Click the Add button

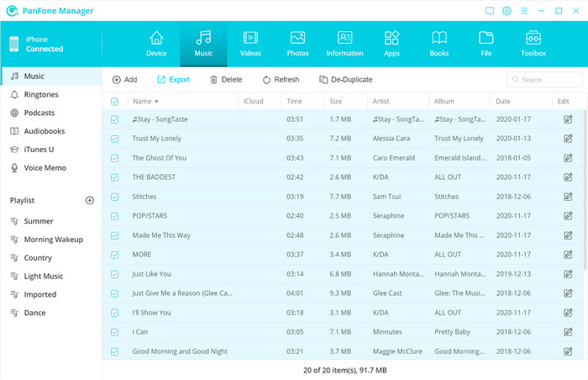(x=125, y=80)
